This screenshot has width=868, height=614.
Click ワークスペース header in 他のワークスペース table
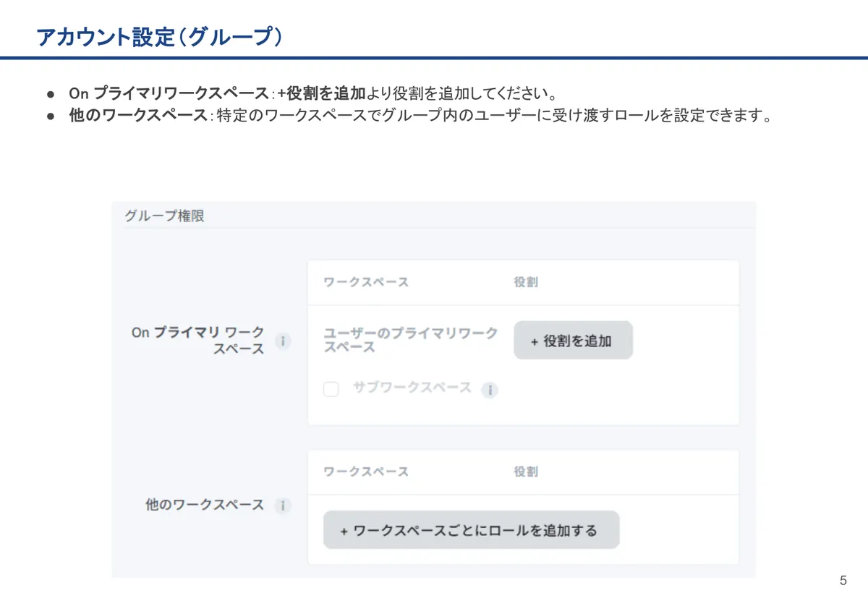366,472
